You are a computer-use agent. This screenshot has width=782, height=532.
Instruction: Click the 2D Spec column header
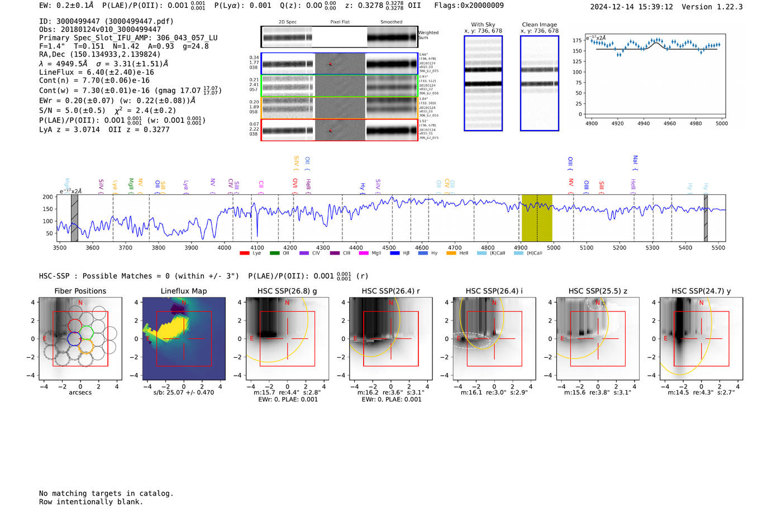[288, 22]
